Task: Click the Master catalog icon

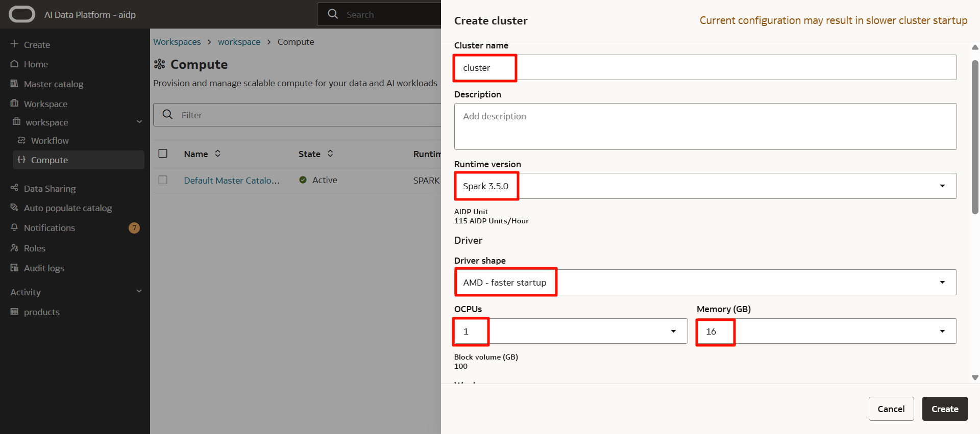Action: pyautogui.click(x=14, y=84)
